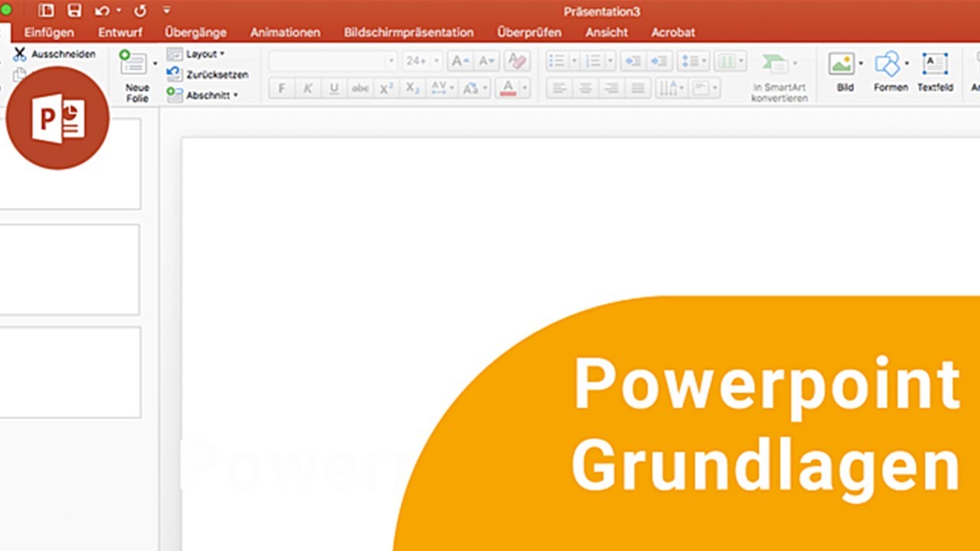The image size is (980, 551).
Task: Open the Animationen tab
Action: click(x=285, y=32)
